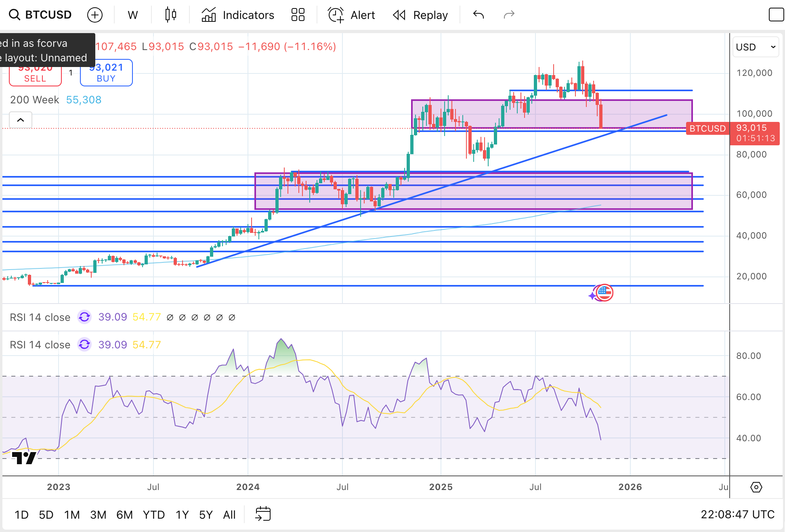
Task: Open the Indicators menu
Action: 238,15
